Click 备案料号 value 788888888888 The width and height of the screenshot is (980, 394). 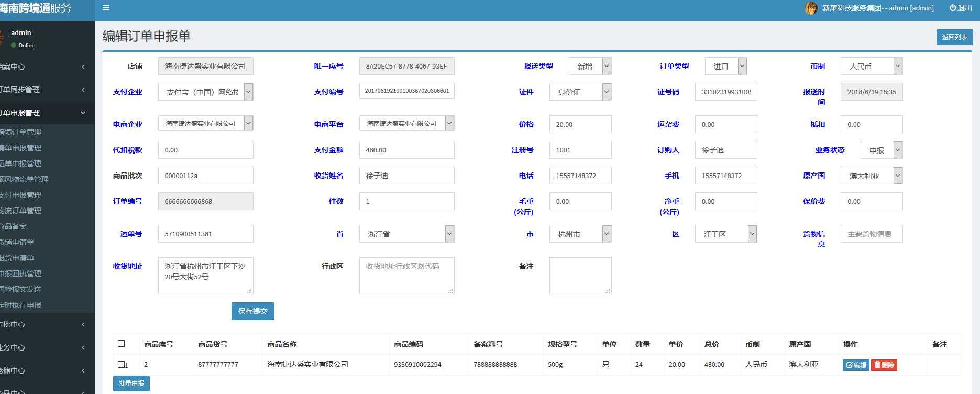(495, 365)
